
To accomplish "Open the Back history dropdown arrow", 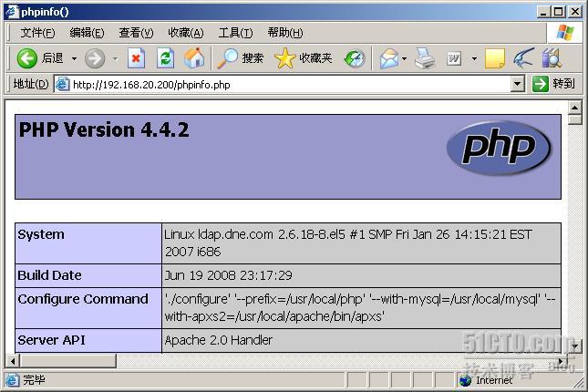I will pos(74,58).
